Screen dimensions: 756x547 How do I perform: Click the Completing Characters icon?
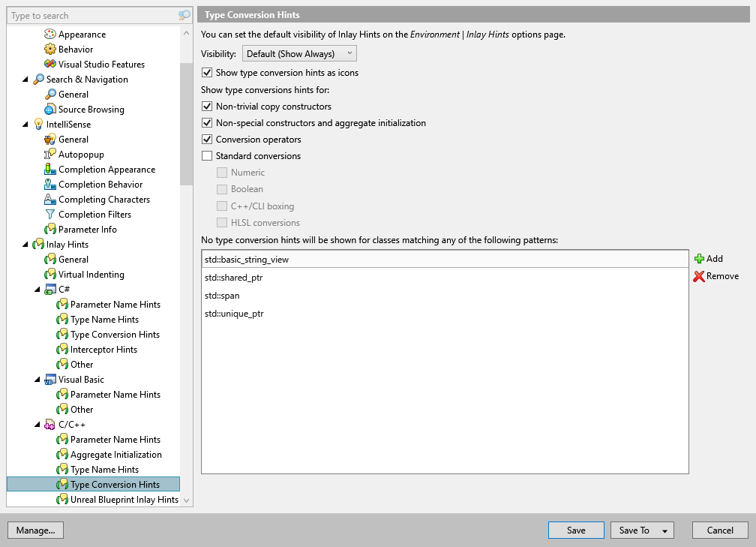click(x=49, y=200)
